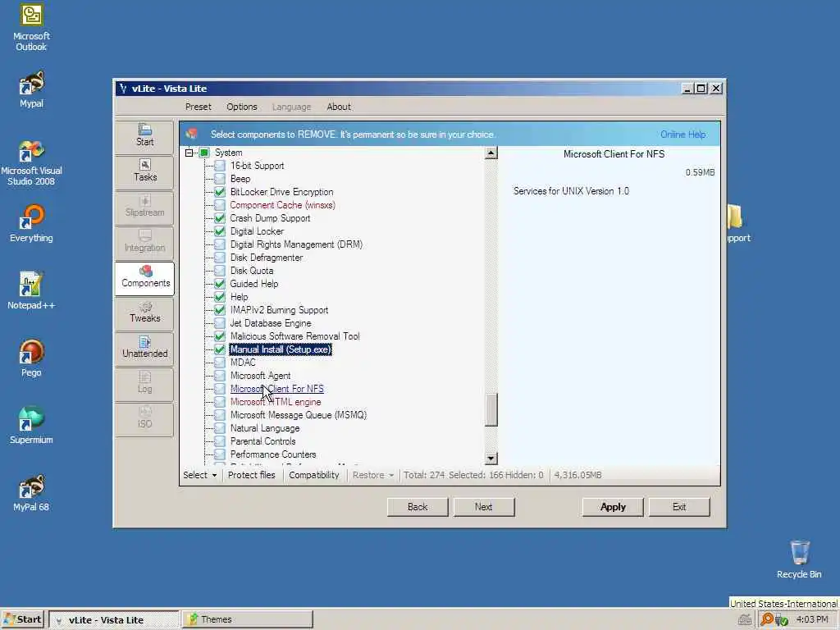Viewport: 840px width, 630px height.
Task: Open the Preset menu
Action: [199, 107]
